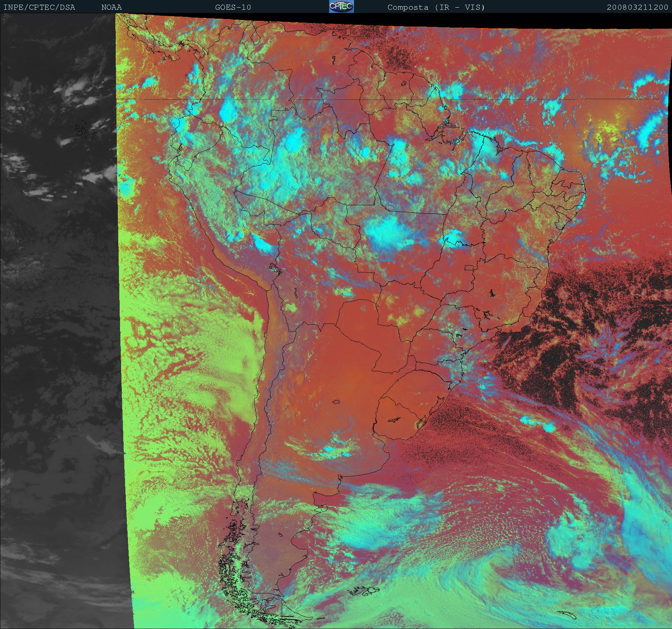672x629 pixels.
Task: Click the Galapagos Islands outline
Action: click(83, 130)
